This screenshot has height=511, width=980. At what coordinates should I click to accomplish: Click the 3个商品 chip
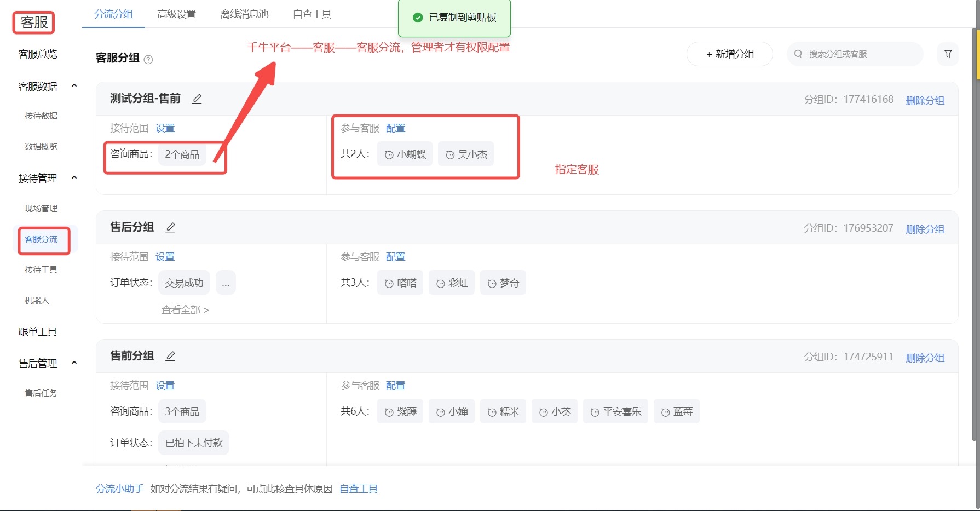182,411
